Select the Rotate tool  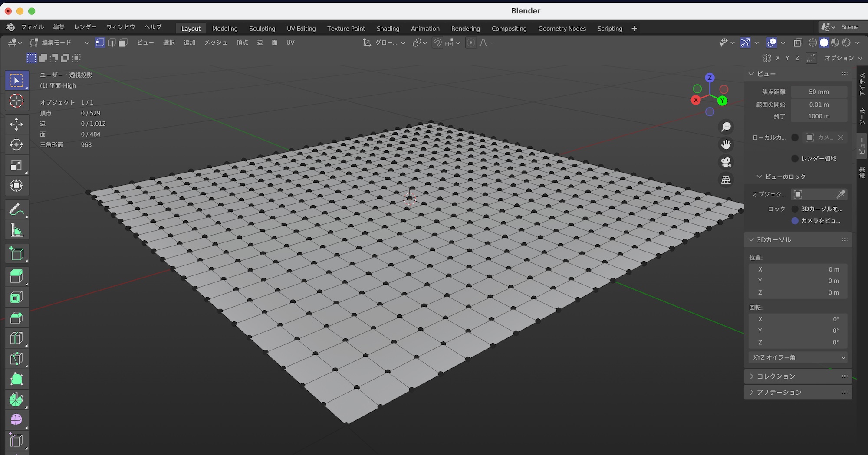coord(16,144)
